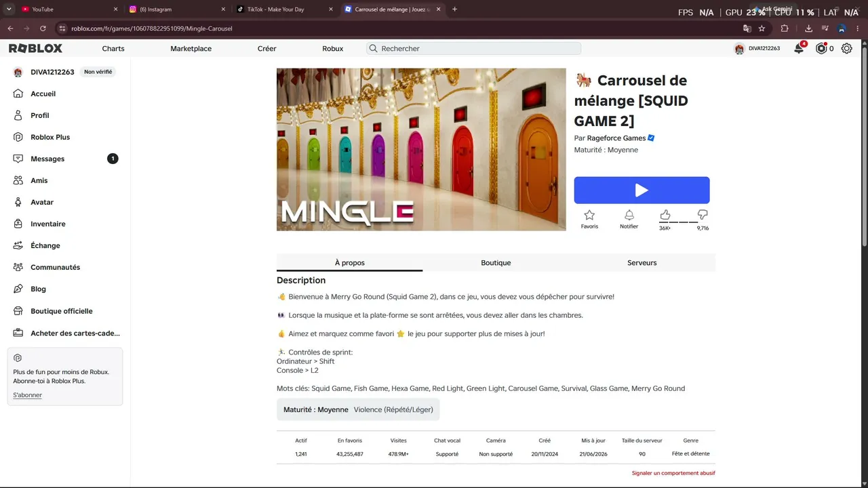Open the DIVA1212263 profile in header

(757, 48)
